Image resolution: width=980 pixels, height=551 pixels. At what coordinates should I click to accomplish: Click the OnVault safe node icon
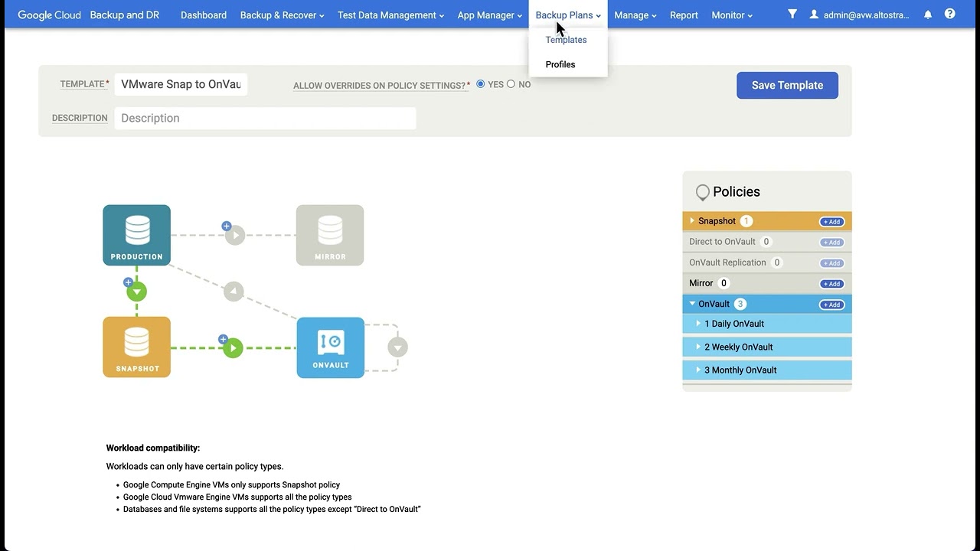[331, 347]
